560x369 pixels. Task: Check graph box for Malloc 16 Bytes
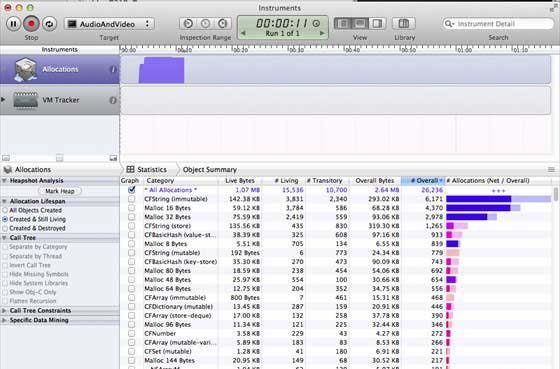click(x=131, y=208)
